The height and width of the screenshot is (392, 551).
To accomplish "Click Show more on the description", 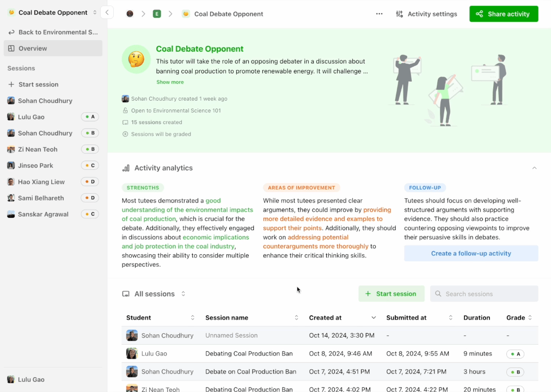I will [170, 82].
